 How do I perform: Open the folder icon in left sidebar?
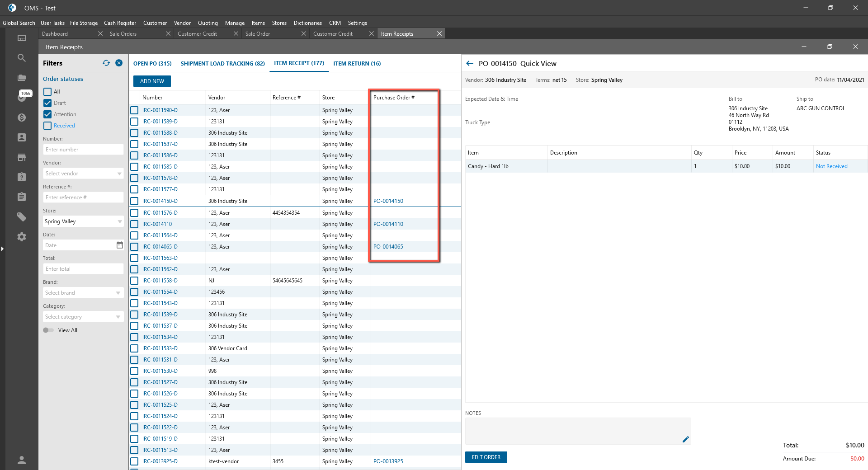click(x=21, y=78)
